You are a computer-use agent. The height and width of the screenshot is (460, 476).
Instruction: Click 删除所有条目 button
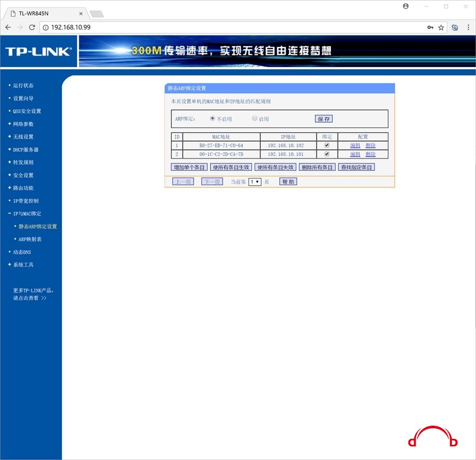point(317,167)
